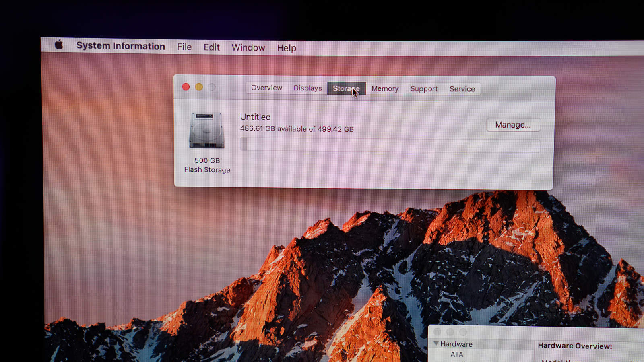
Task: Collapse the Hardware disclosure triangle
Action: (436, 343)
